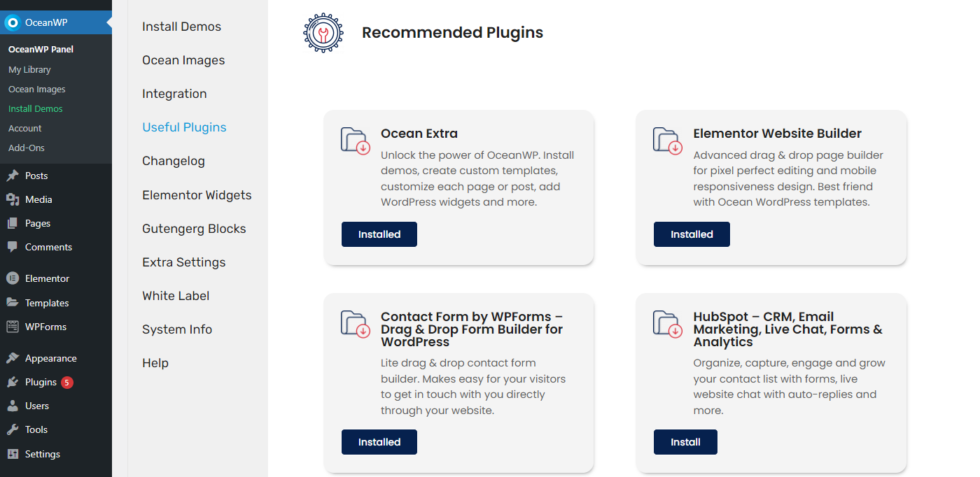The image size is (980, 477).
Task: Switch to the Changelog tab
Action: 174,161
